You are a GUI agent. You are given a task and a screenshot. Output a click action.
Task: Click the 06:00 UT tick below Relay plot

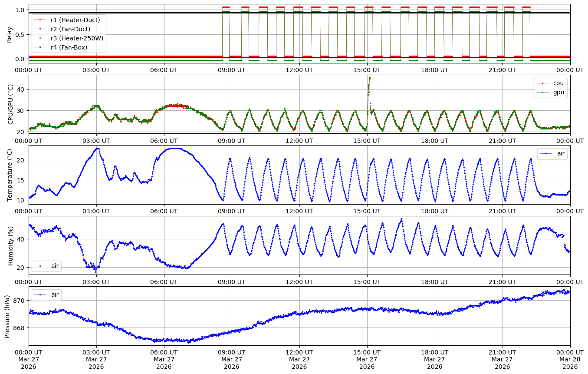[164, 70]
